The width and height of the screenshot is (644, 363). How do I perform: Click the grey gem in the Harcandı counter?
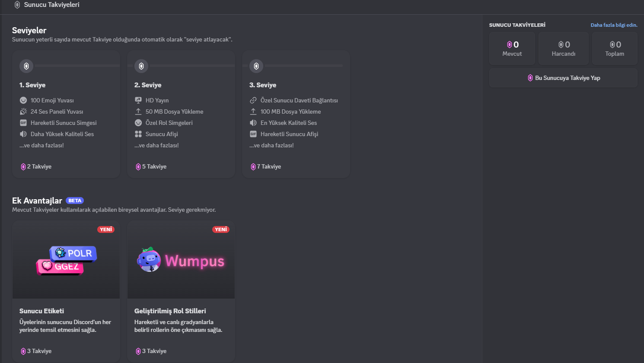click(x=561, y=45)
